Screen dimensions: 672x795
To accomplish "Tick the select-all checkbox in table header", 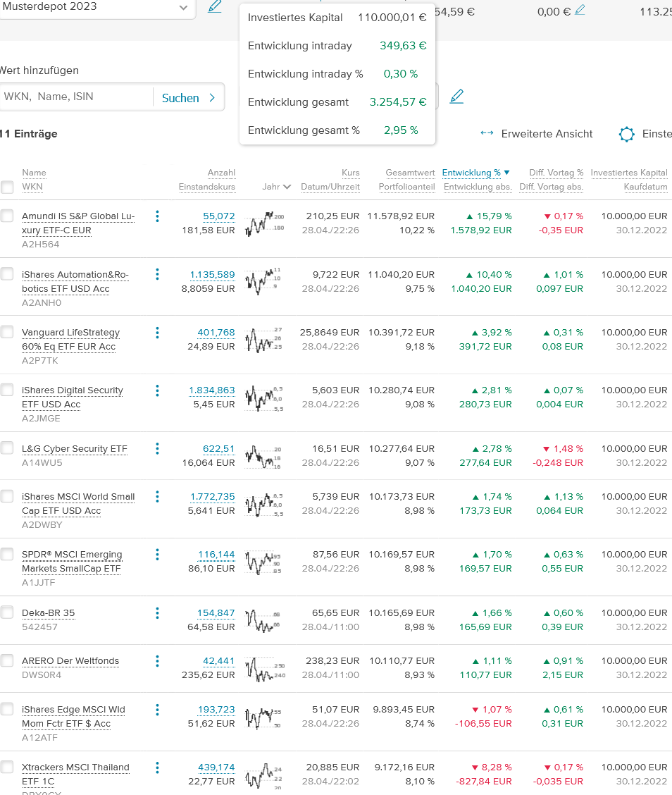I will click(7, 187).
